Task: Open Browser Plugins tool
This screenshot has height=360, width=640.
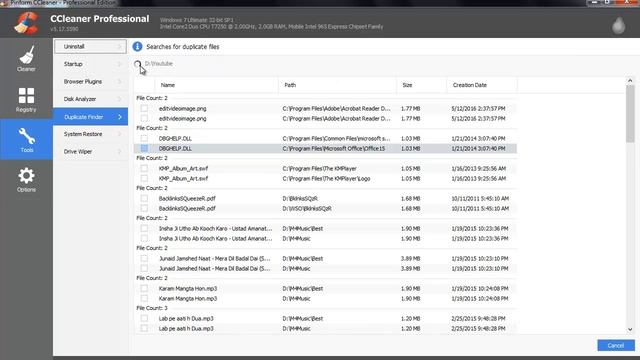Action: (90, 82)
